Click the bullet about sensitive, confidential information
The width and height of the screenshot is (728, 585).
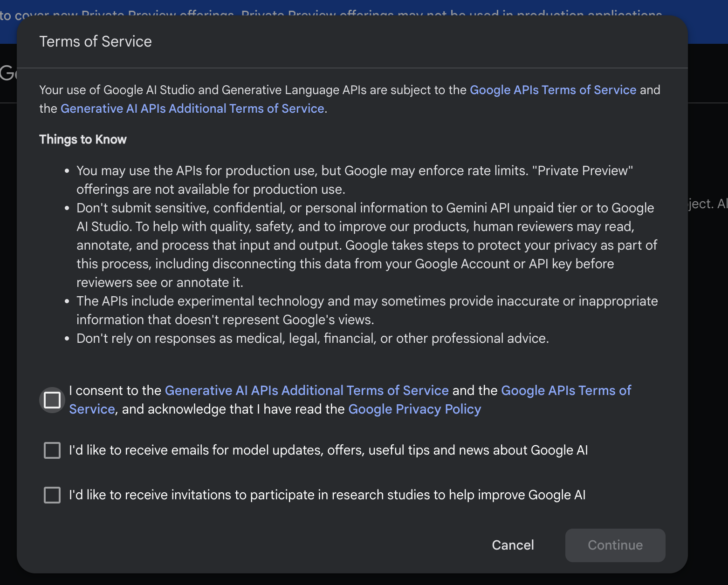366,245
